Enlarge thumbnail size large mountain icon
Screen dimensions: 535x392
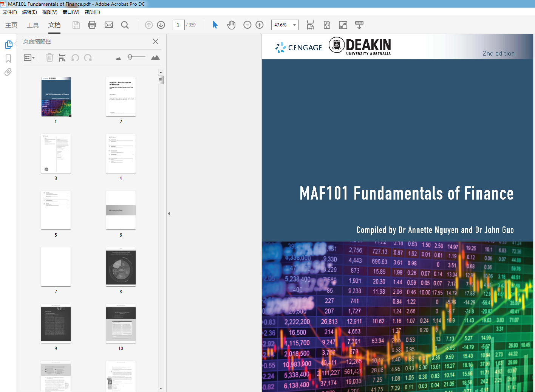click(155, 57)
